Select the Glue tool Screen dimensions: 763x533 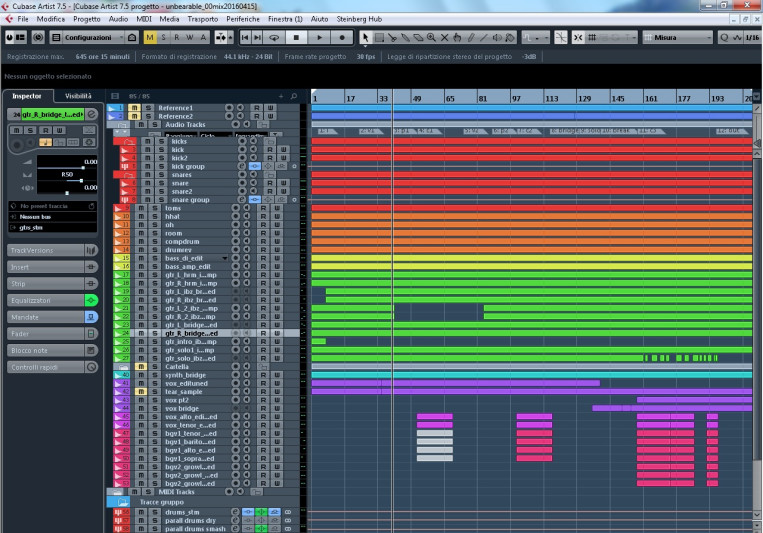click(x=405, y=37)
